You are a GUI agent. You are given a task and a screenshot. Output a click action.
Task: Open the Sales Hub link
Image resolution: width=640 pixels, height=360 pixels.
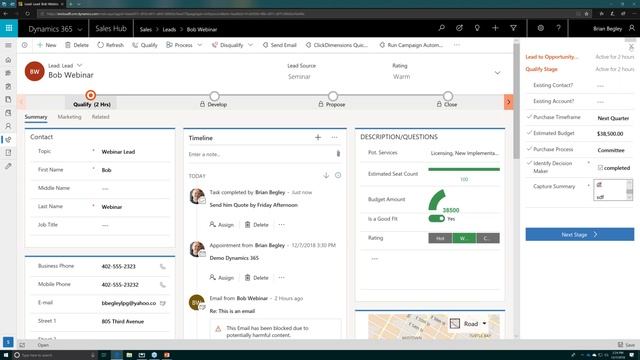(111, 29)
